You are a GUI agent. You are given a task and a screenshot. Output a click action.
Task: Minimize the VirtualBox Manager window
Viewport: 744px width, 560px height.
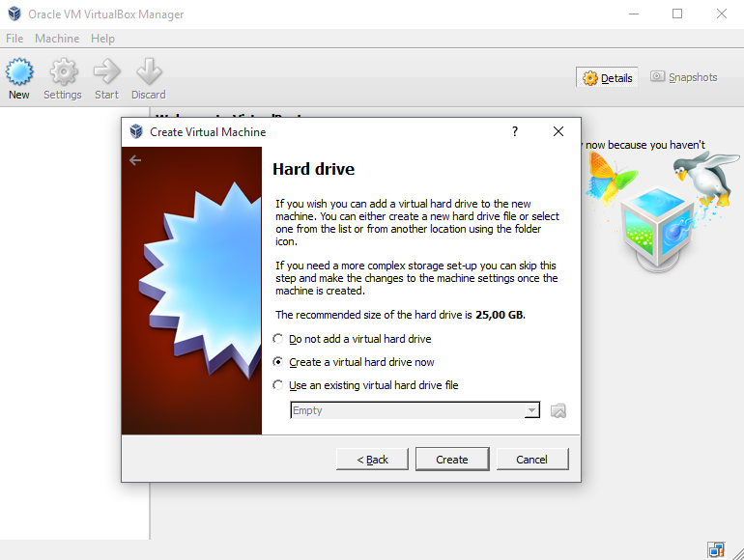point(634,14)
